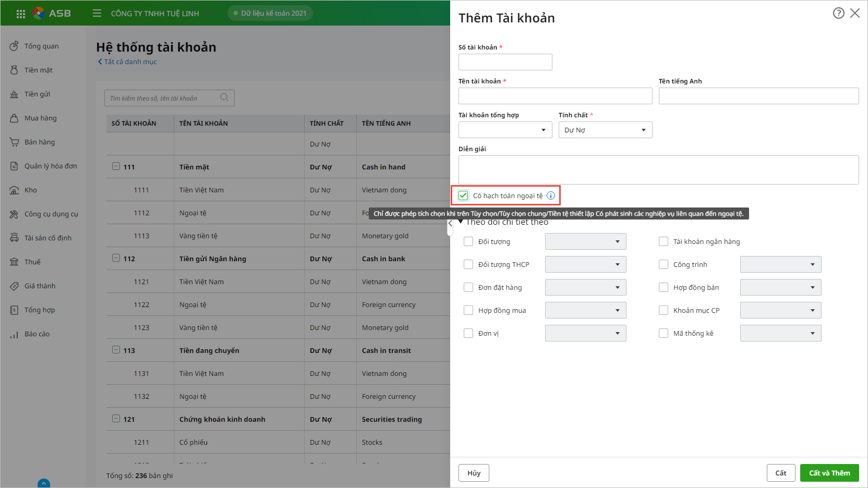868x488 pixels.
Task: Click the Số tài khoản input field
Action: (505, 62)
